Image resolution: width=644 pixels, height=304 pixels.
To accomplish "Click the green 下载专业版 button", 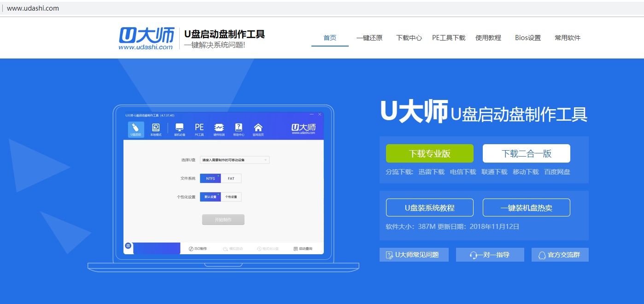I will [429, 153].
